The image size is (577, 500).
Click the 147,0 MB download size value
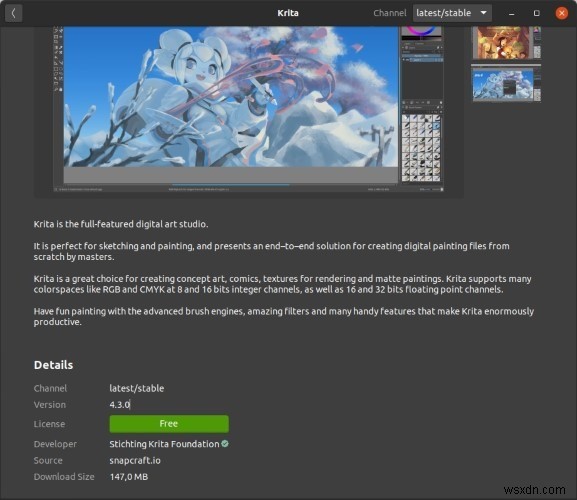click(129, 477)
